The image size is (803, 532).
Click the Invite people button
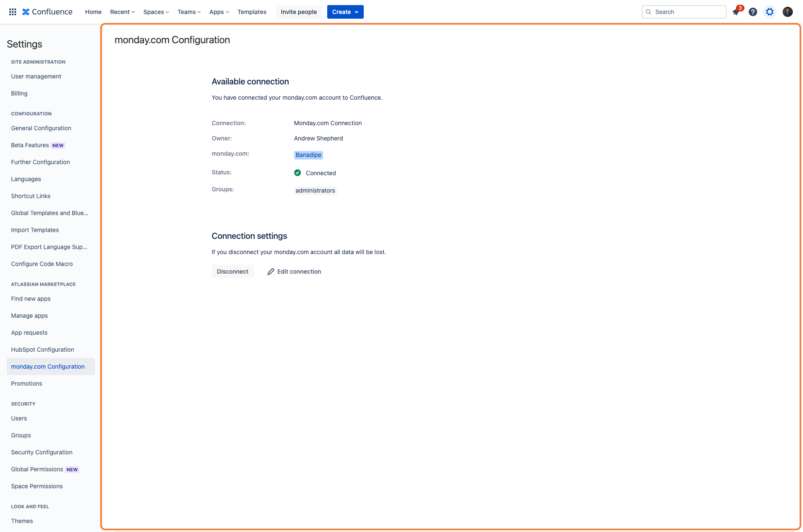299,12
